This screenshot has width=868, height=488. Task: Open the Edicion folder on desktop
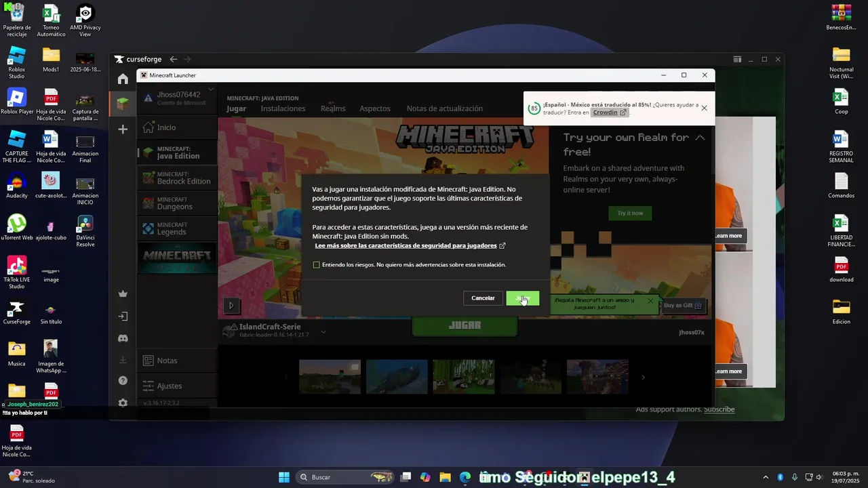(841, 312)
